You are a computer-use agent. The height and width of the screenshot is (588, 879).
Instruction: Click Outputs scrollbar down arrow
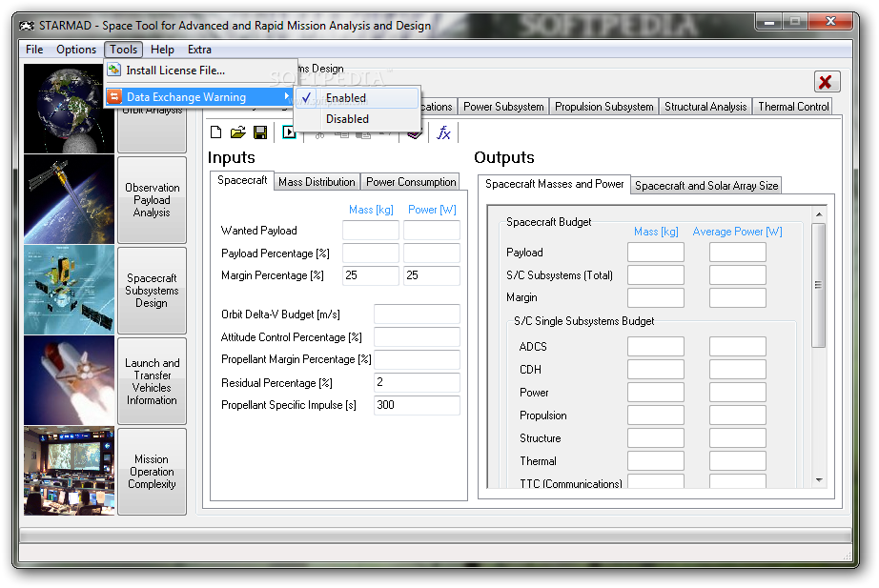click(819, 480)
